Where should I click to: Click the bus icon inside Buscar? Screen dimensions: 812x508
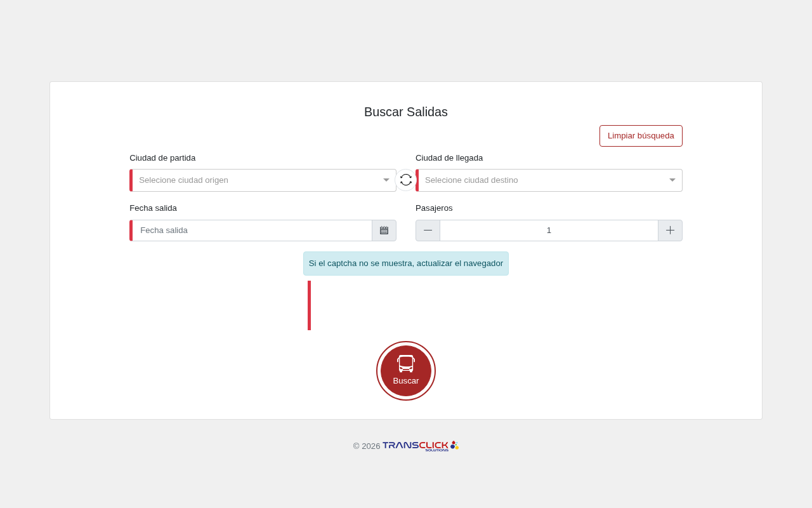click(x=406, y=364)
